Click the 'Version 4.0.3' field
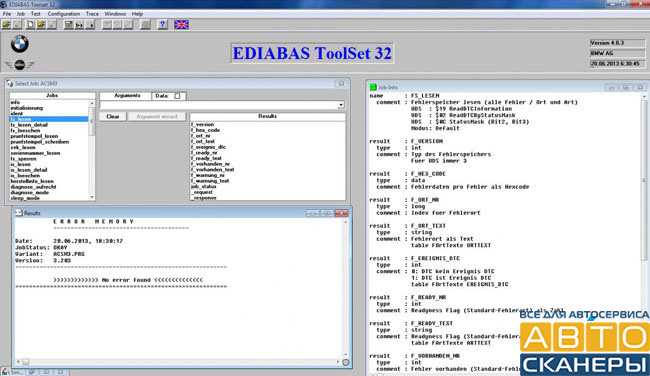The height and width of the screenshot is (376, 650). click(x=617, y=43)
